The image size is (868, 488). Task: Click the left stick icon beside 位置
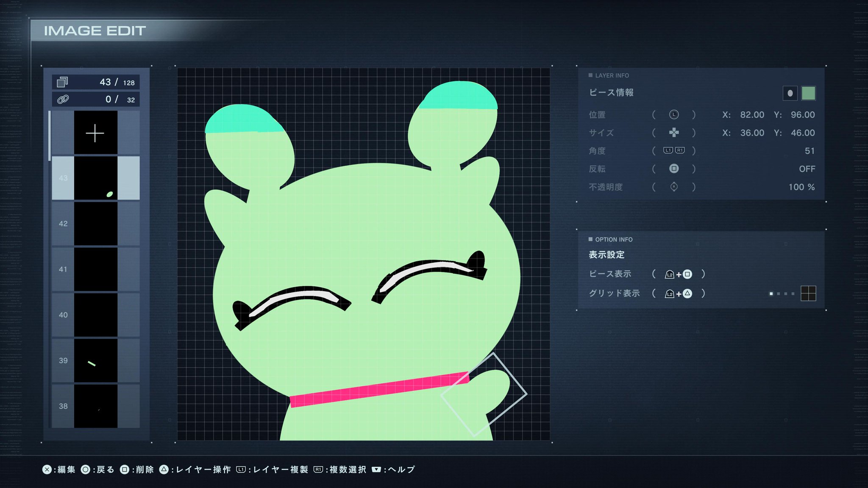point(674,115)
